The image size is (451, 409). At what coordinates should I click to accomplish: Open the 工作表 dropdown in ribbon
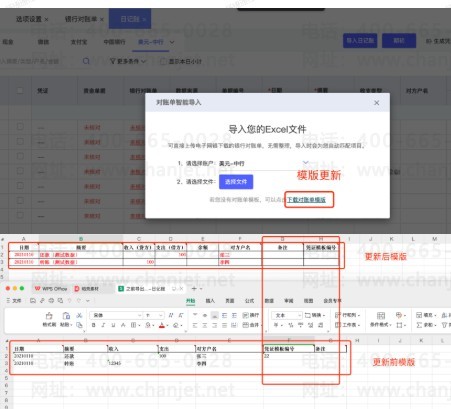(348, 325)
